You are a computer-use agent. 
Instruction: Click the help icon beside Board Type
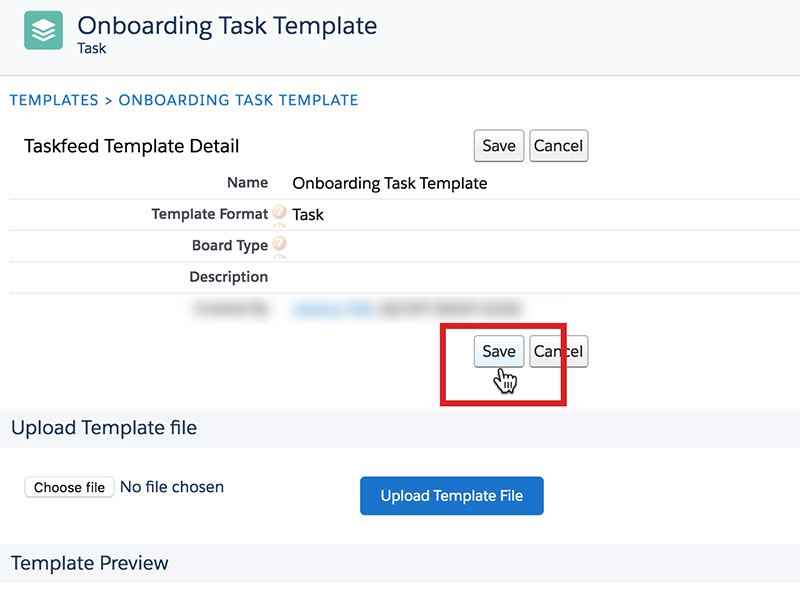[x=279, y=243]
